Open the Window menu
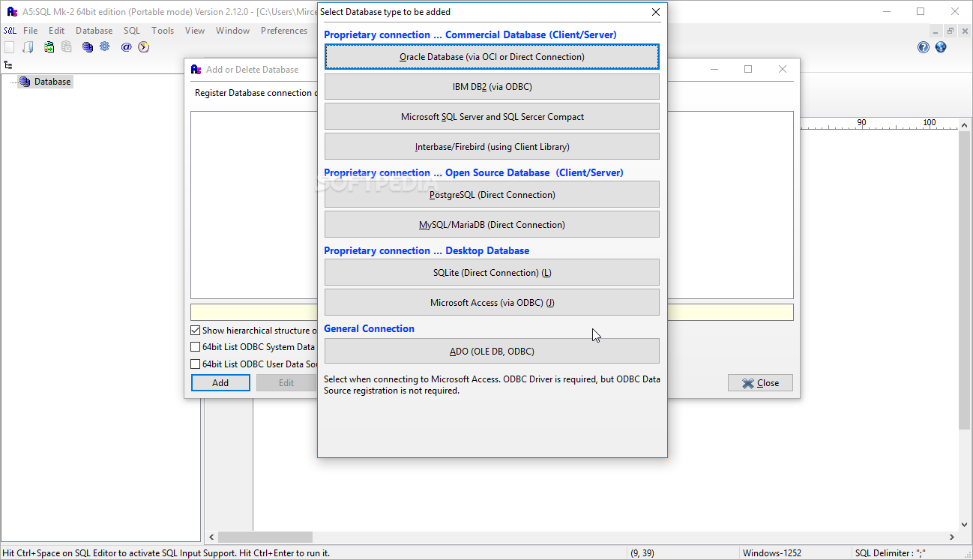The image size is (973, 560). click(233, 31)
